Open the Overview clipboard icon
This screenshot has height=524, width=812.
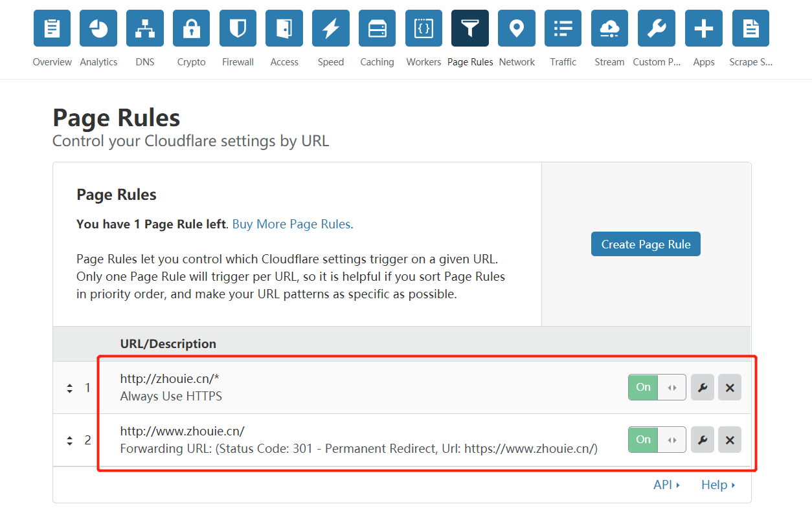tap(52, 28)
